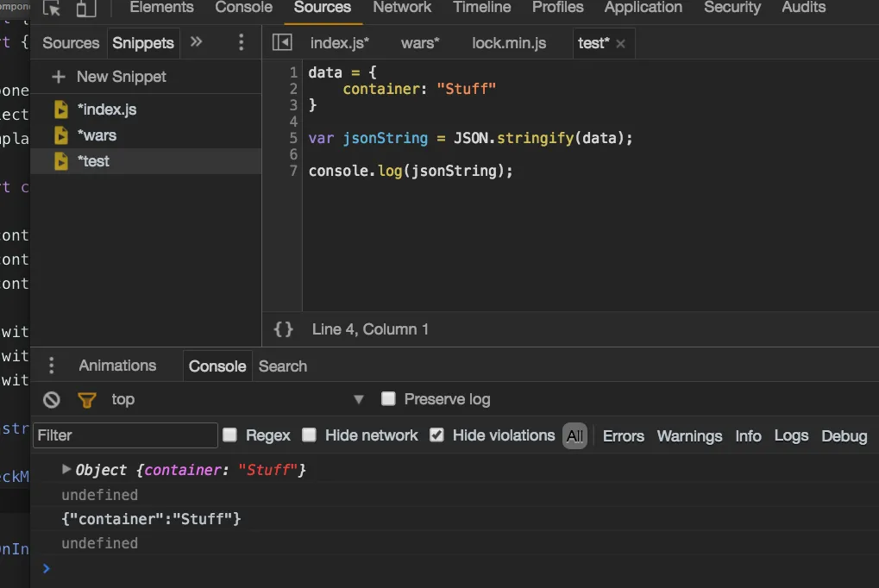The width and height of the screenshot is (879, 588).
Task: Clear the console with the ban icon
Action: point(52,399)
